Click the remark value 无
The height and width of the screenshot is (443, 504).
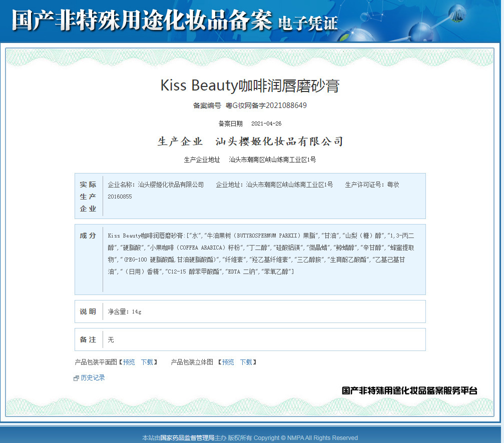pos(111,339)
